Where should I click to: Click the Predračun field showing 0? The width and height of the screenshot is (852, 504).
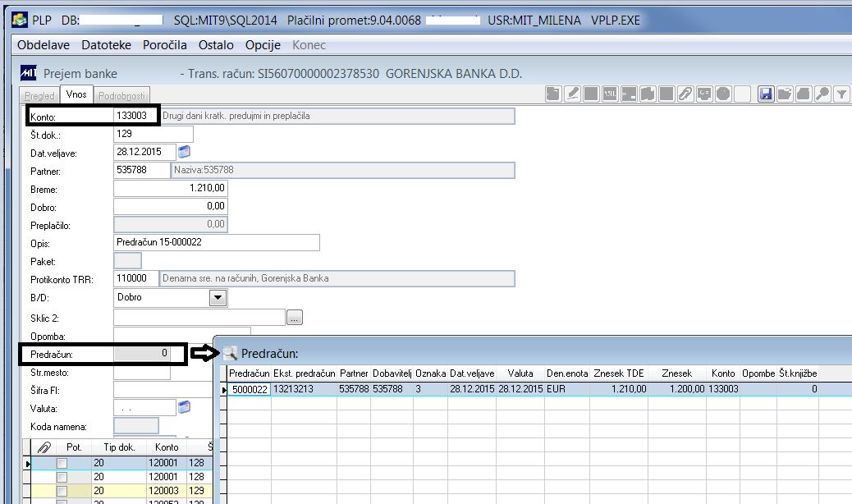(x=142, y=354)
